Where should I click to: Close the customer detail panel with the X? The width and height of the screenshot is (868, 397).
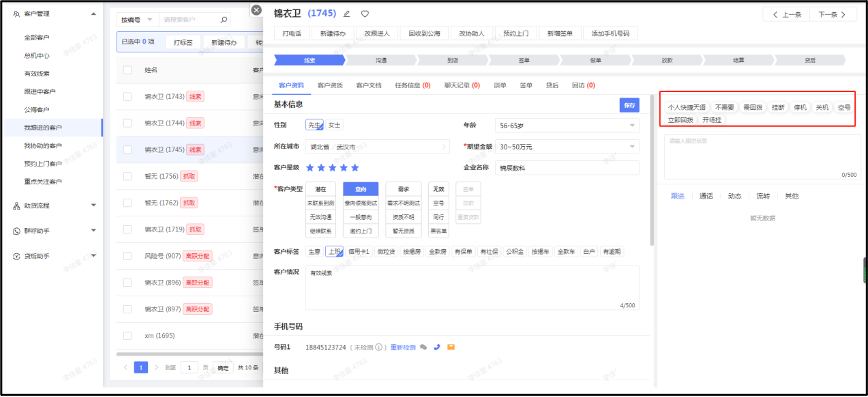(256, 10)
